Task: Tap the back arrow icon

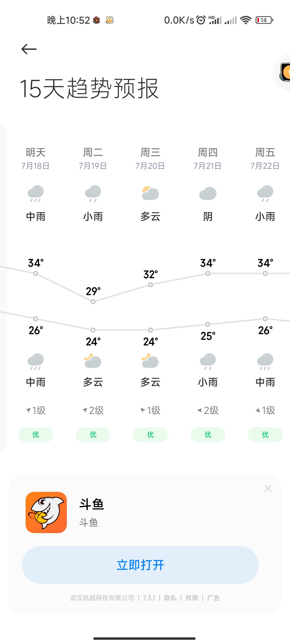Action: tap(29, 49)
